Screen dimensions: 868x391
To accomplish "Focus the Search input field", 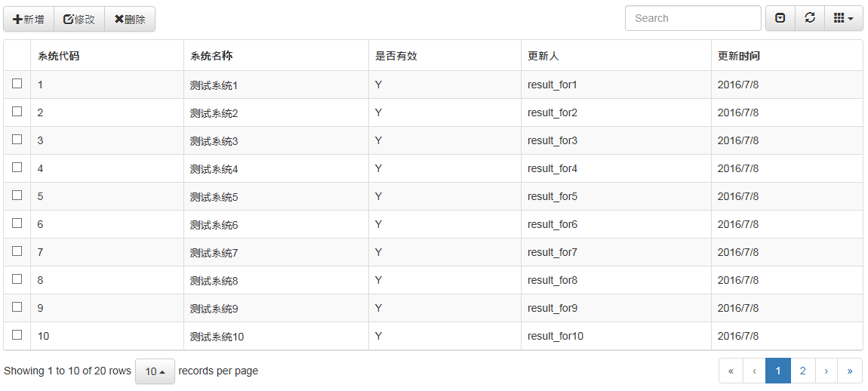I will coord(693,18).
